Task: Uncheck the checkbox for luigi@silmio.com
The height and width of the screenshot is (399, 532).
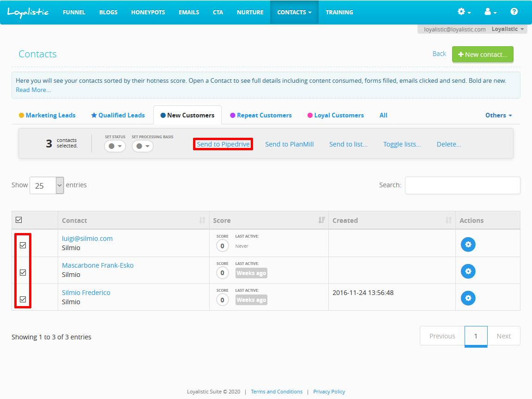Action: coord(23,245)
